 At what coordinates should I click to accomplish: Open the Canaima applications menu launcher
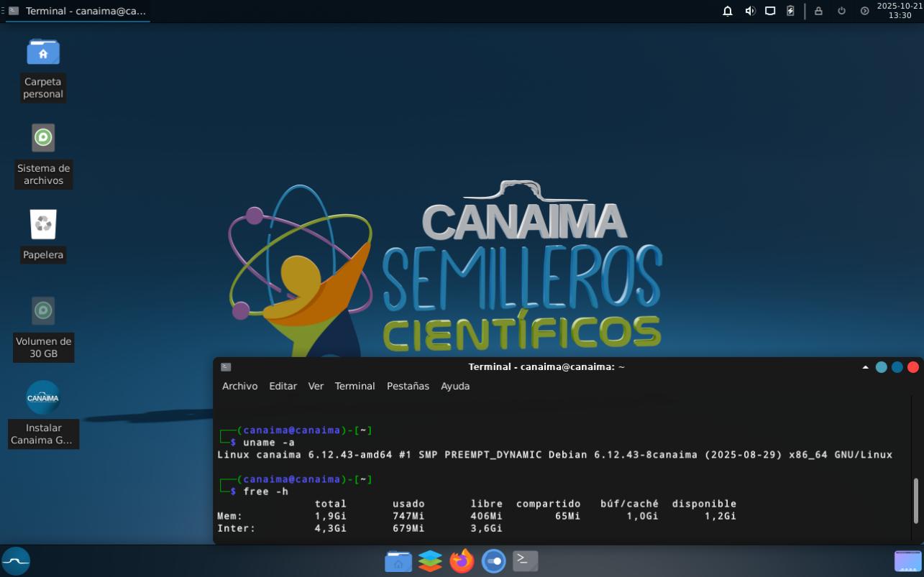pos(16,561)
